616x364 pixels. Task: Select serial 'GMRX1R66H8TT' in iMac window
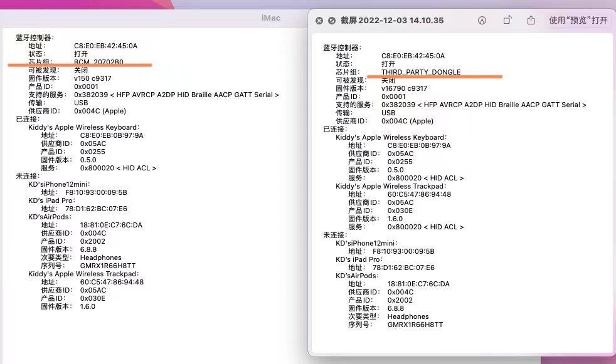click(108, 266)
